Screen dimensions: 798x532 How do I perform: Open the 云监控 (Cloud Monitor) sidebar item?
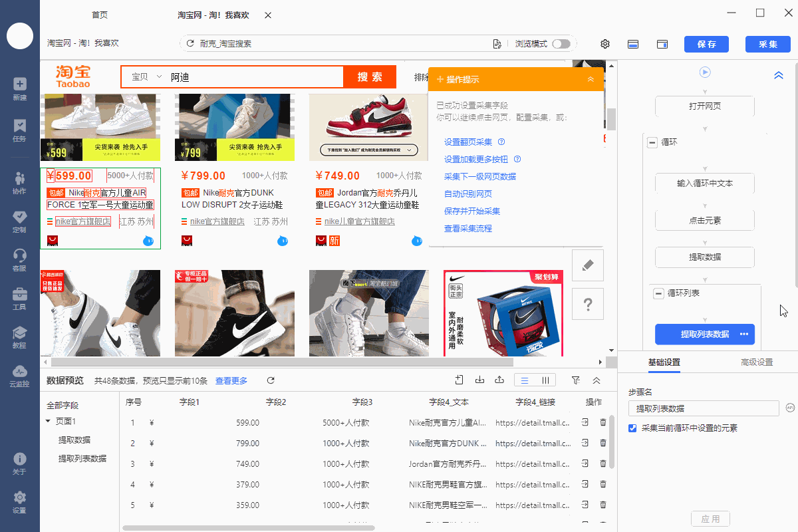coord(19,376)
